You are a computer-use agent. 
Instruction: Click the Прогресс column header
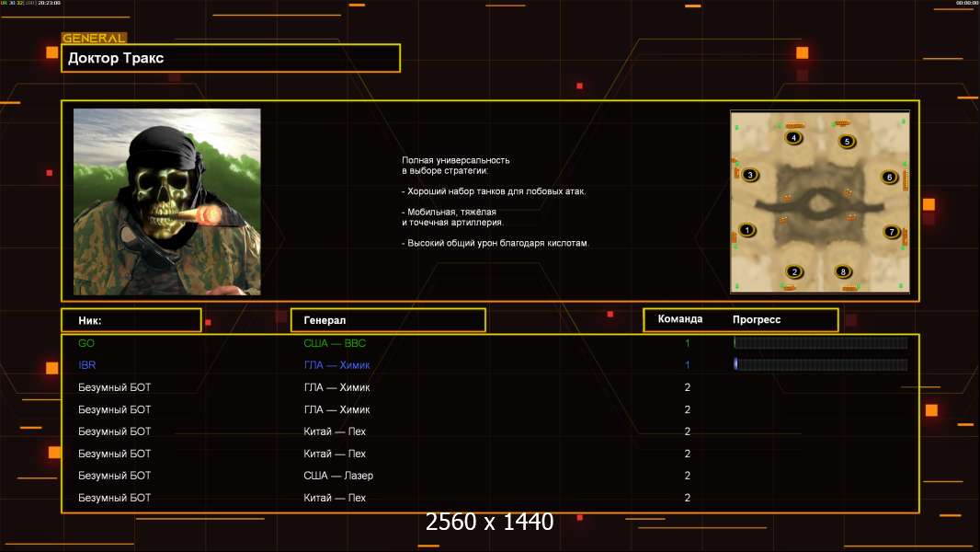(757, 320)
